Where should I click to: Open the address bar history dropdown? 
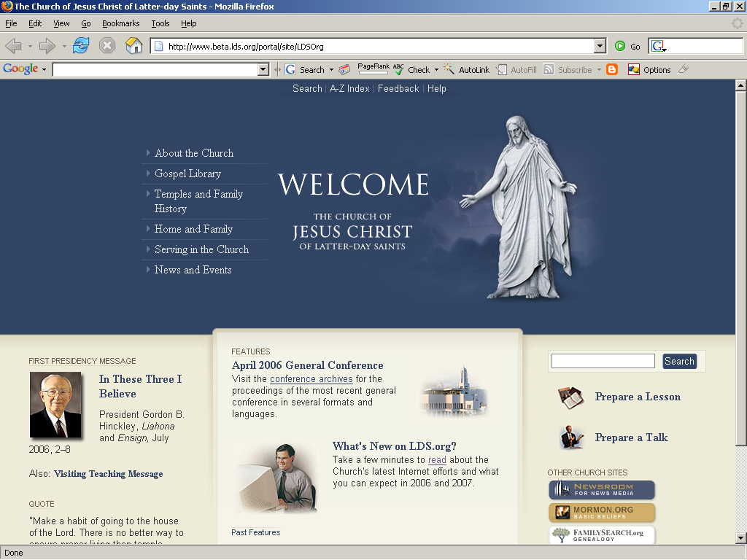pyautogui.click(x=600, y=46)
